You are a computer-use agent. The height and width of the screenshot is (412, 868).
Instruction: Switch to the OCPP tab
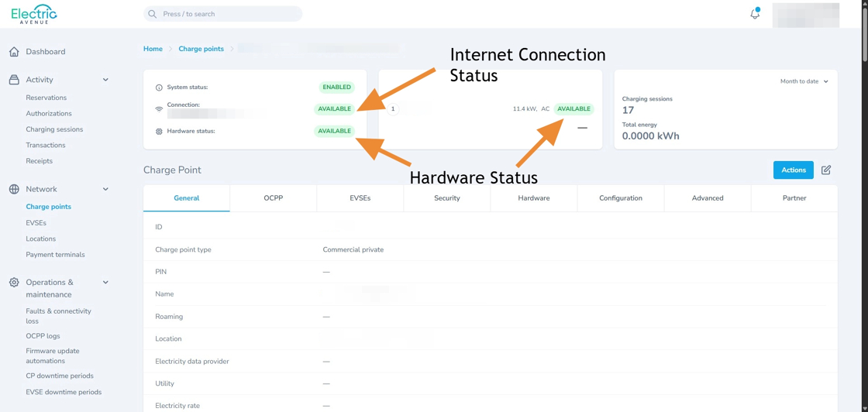[x=273, y=198]
